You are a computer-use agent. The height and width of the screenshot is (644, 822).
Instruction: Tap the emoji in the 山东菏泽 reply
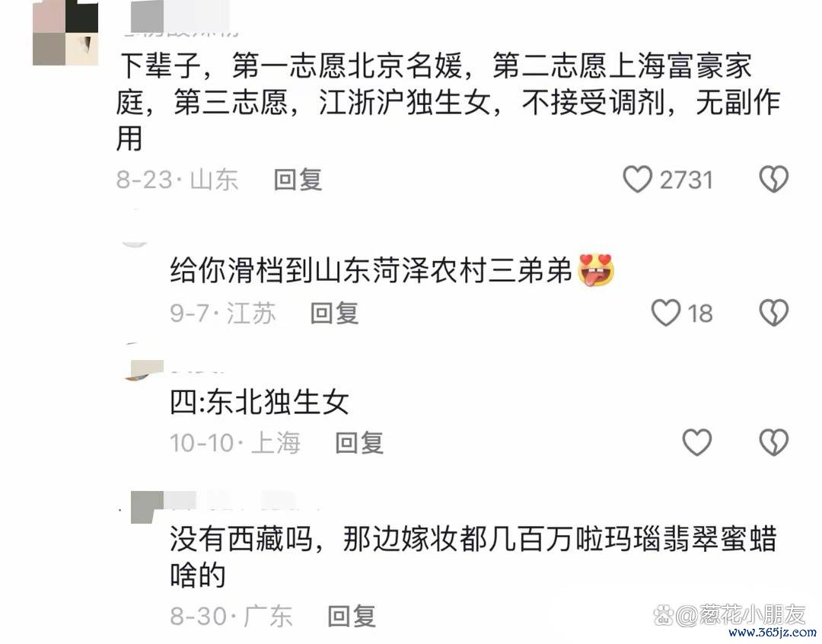(x=595, y=270)
